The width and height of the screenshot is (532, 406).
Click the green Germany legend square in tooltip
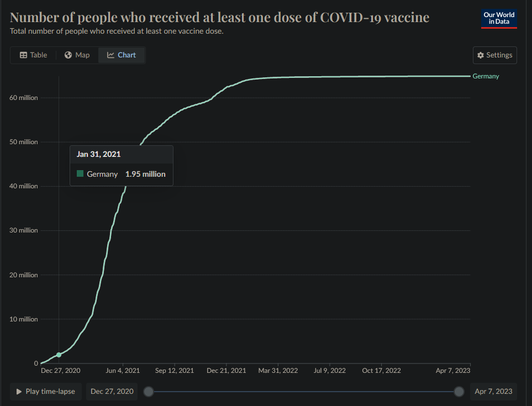(x=80, y=173)
